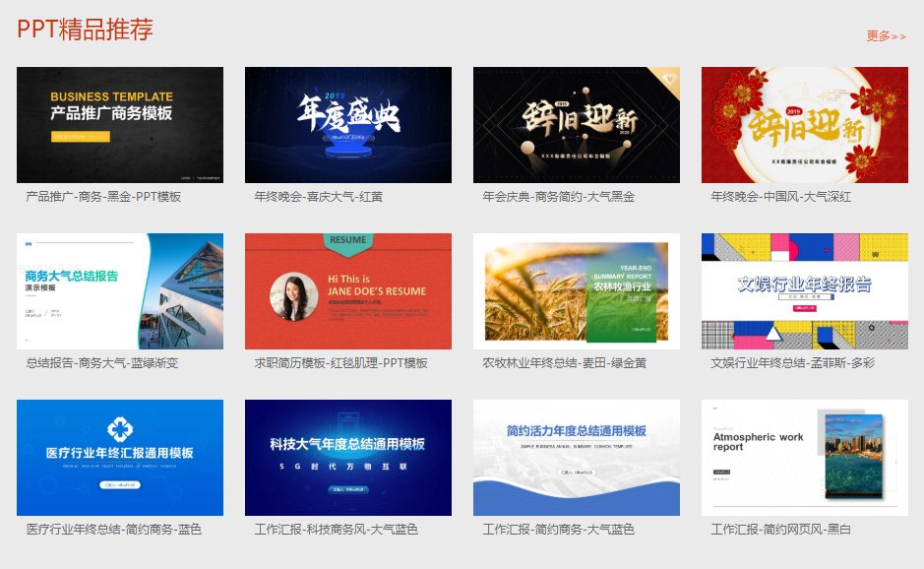Click the PPT精品推荐 section heading

[85, 29]
